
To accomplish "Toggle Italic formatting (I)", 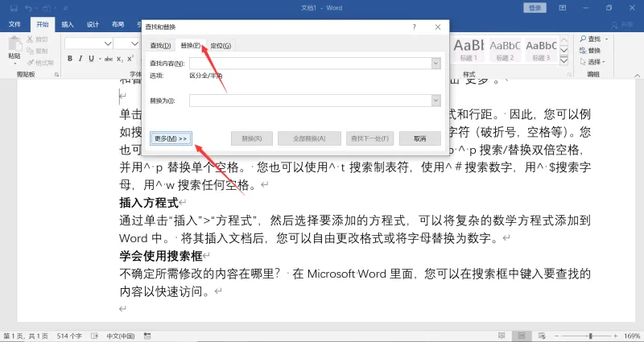I will (80, 59).
